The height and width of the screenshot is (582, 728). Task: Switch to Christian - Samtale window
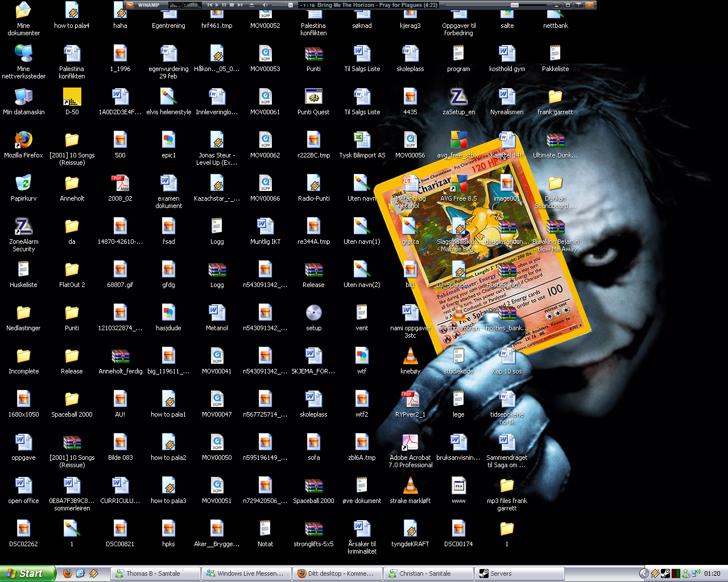(x=428, y=573)
